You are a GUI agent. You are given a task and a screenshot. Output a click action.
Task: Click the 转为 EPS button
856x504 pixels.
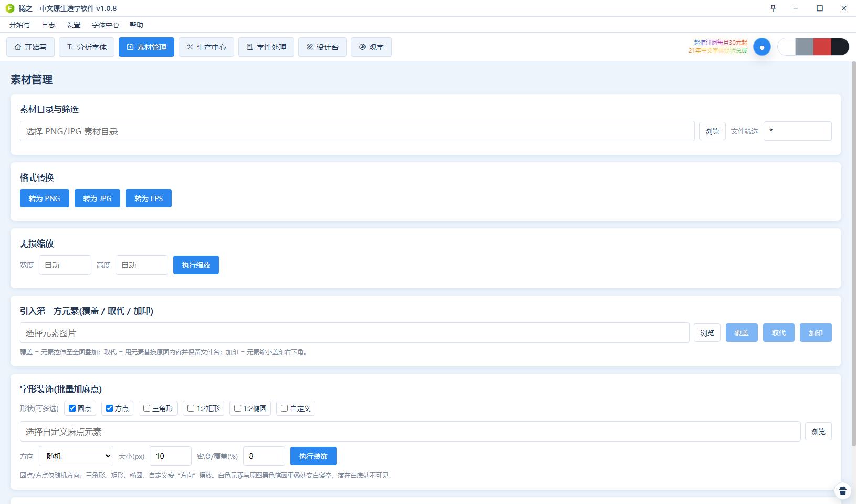(149, 198)
